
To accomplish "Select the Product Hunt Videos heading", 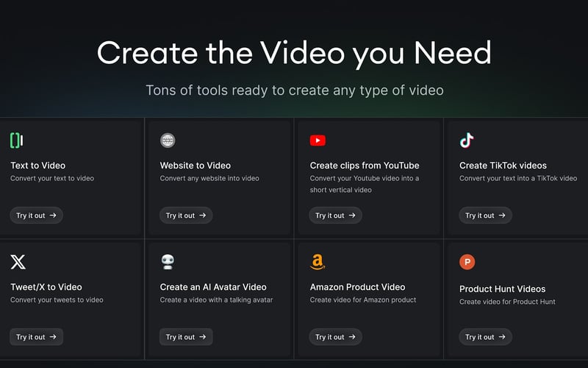I will tap(503, 289).
